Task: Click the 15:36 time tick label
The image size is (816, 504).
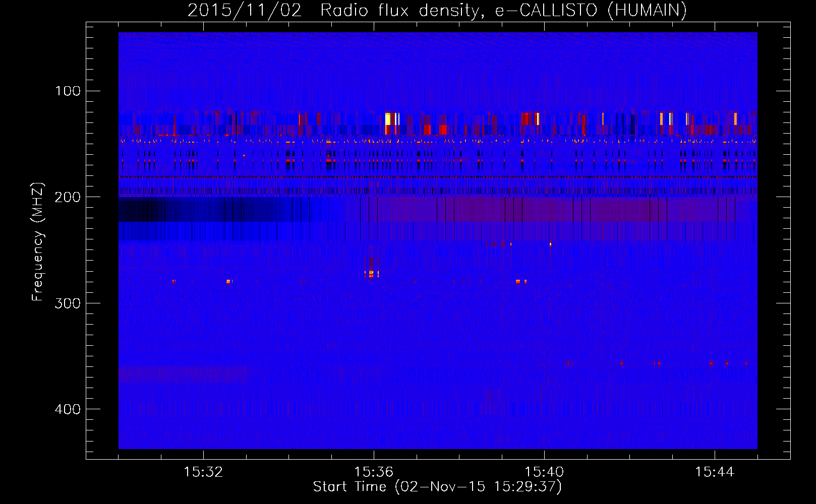Action: pos(374,472)
